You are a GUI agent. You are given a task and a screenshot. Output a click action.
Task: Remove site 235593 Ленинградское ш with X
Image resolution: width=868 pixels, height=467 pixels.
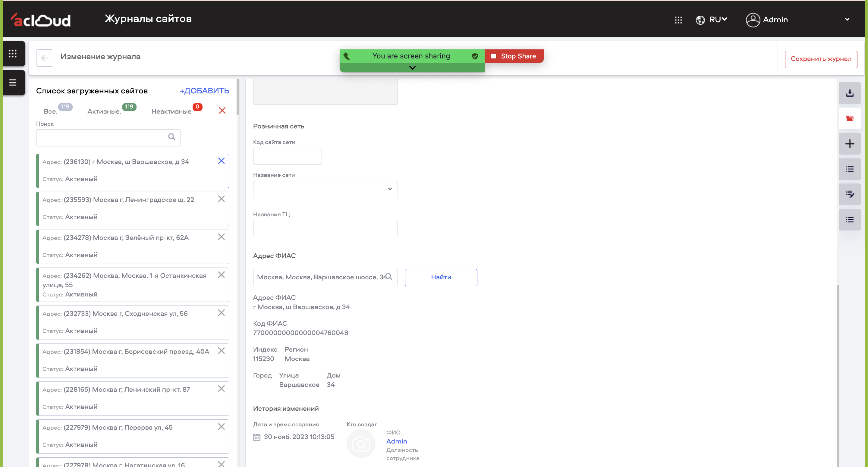221,199
